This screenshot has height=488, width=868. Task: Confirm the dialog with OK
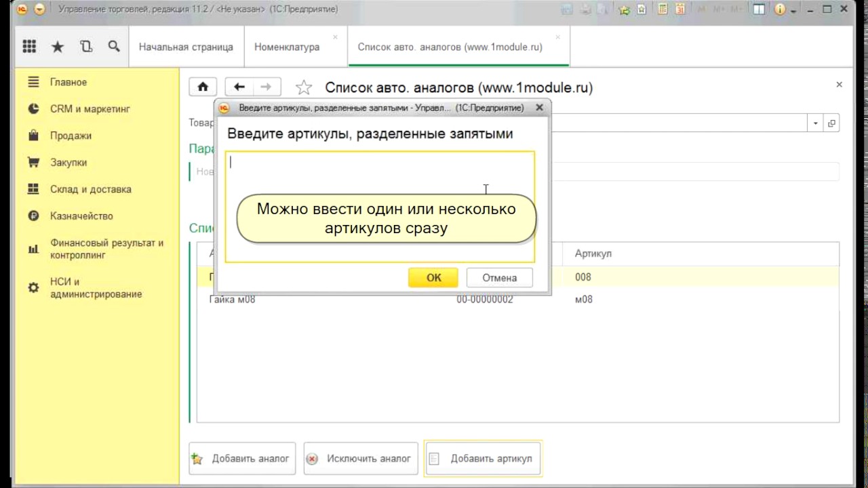pyautogui.click(x=433, y=277)
